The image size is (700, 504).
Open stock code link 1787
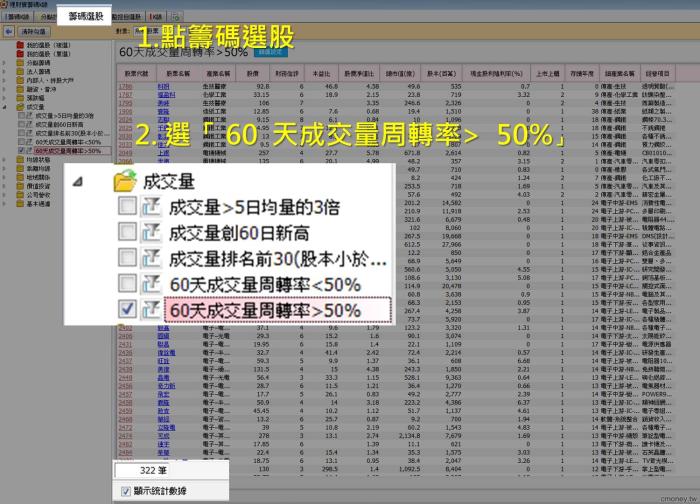(125, 95)
